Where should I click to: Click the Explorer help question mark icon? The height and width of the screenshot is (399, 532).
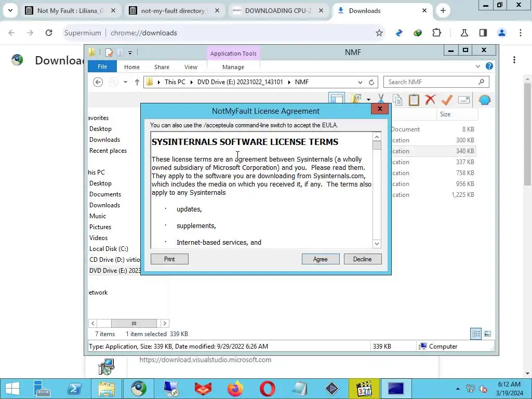pos(489,66)
